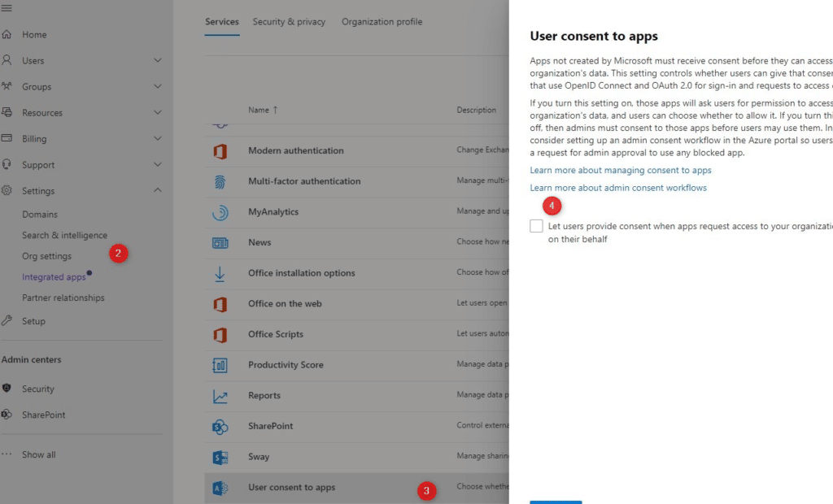Viewport: 833px width, 504px height.
Task: Click the Sway service icon
Action: 220,458
